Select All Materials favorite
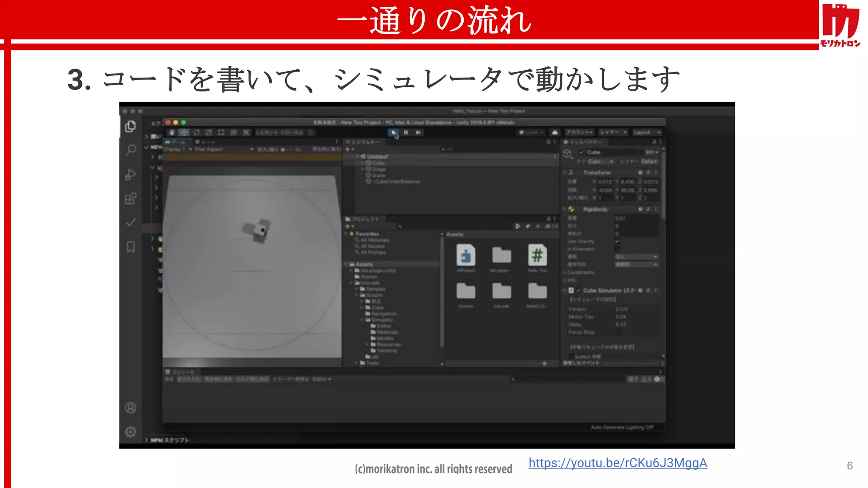 point(375,240)
